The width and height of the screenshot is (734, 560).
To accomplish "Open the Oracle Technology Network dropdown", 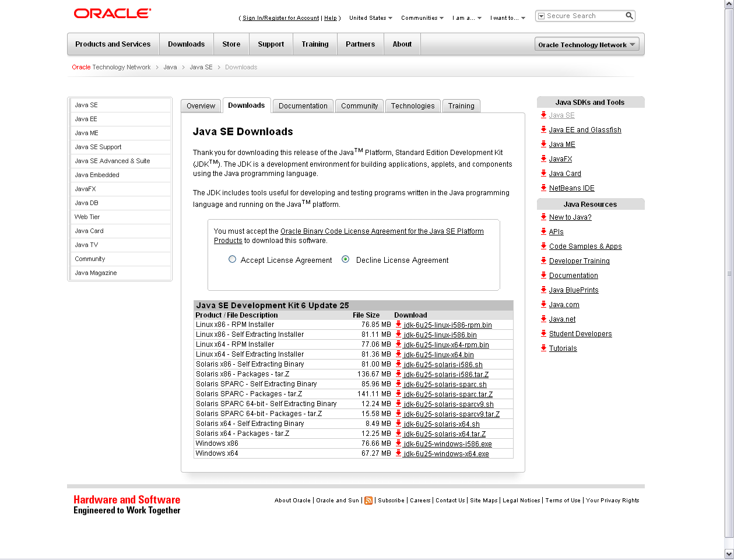I will (587, 44).
